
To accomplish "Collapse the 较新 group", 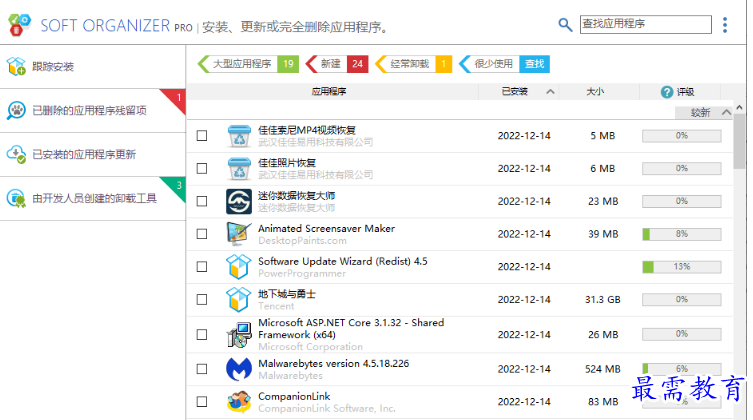I will point(726,112).
